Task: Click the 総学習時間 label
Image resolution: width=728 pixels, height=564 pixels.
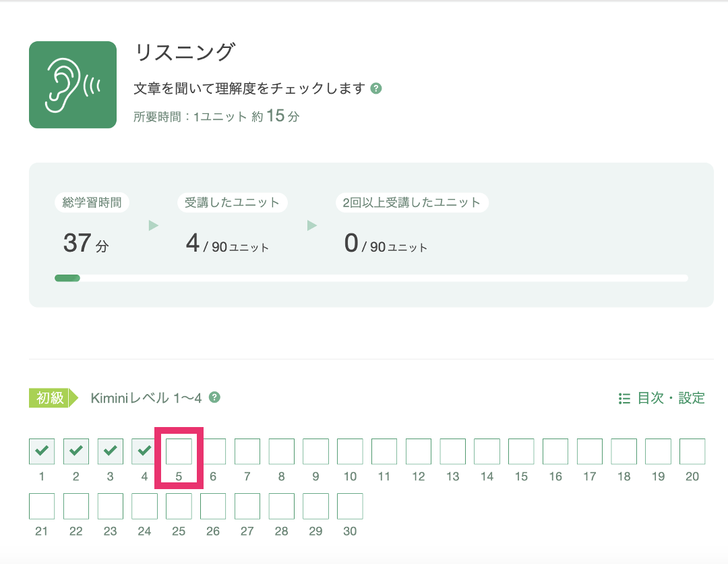Action: (92, 202)
